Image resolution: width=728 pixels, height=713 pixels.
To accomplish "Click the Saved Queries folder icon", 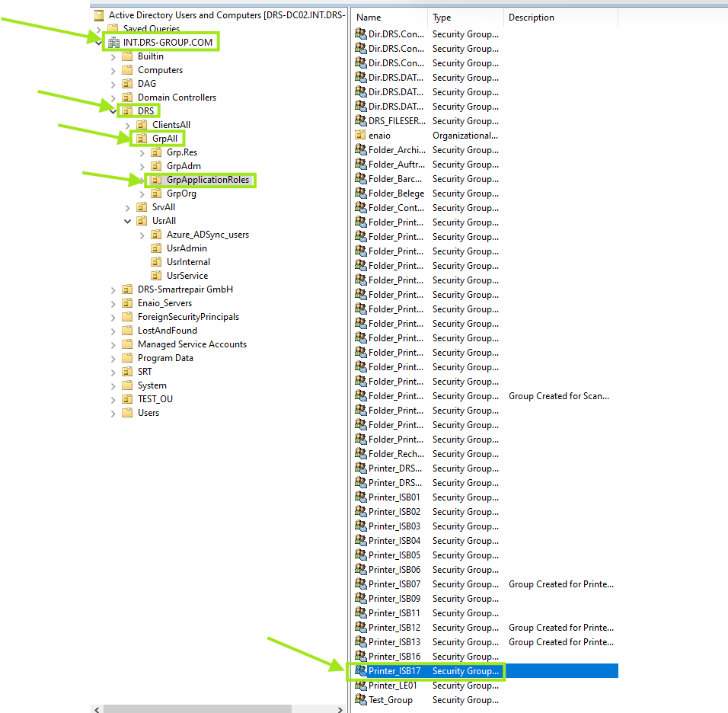I will click(x=113, y=29).
